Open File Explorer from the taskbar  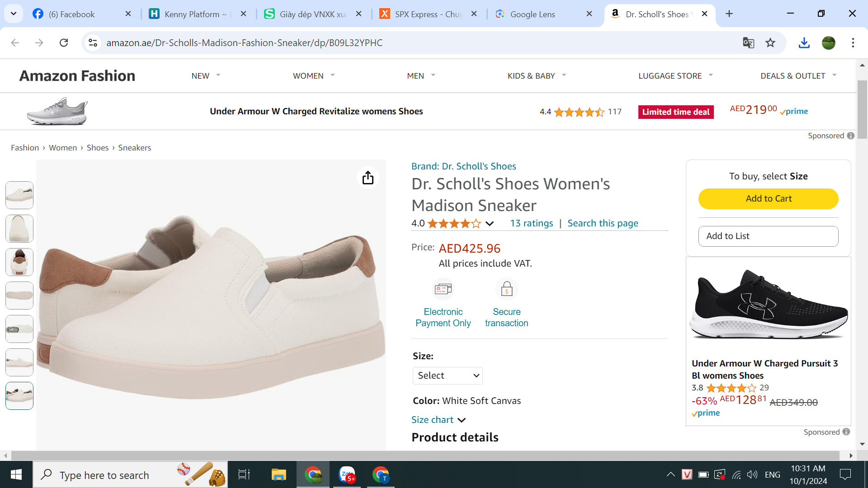[x=278, y=474]
